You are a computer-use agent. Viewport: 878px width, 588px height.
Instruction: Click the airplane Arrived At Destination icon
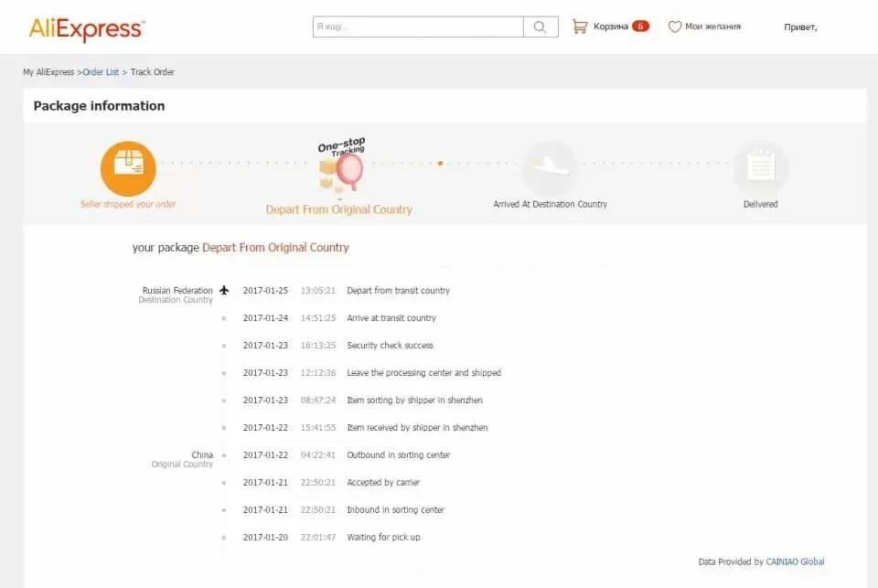[550, 167]
